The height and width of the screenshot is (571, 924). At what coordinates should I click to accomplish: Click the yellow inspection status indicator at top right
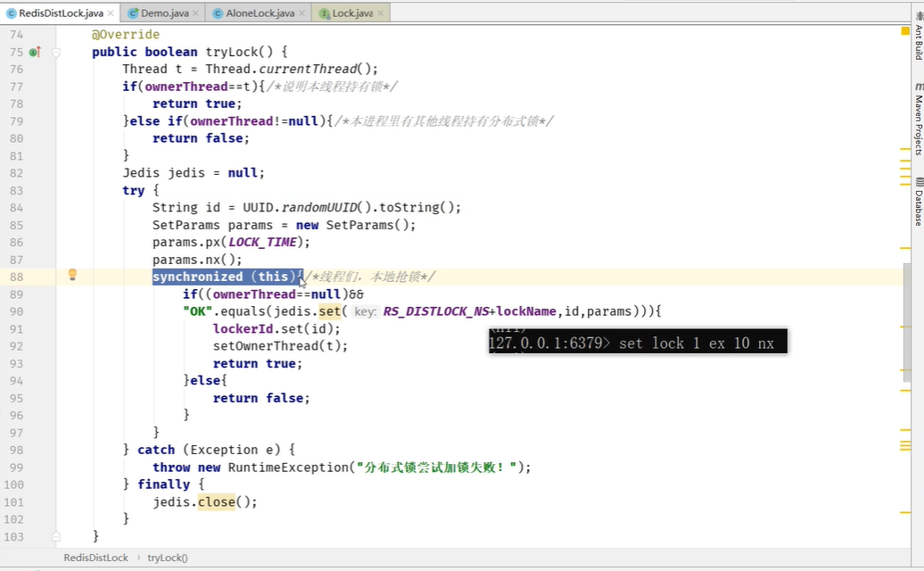click(905, 30)
